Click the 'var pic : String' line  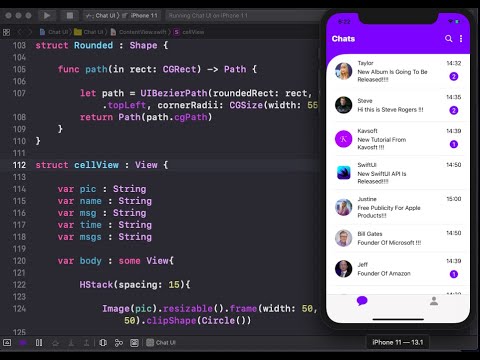(102, 189)
